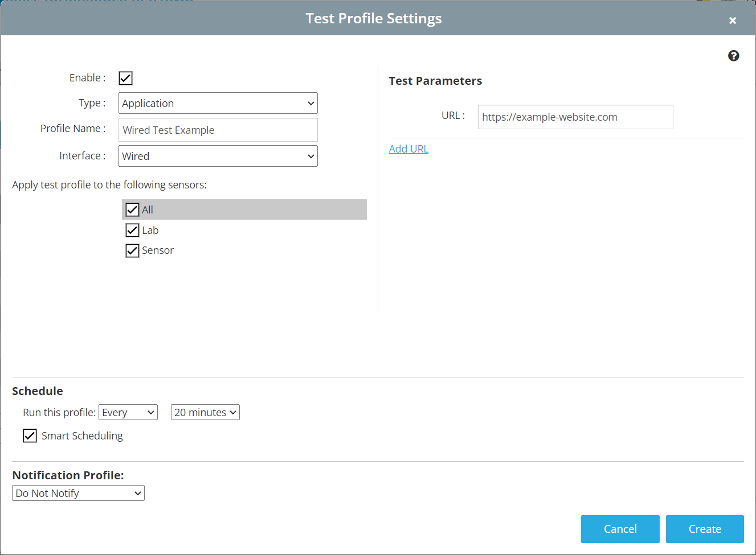Uncheck the Sensor checkbox
756x555 pixels.
pos(132,250)
